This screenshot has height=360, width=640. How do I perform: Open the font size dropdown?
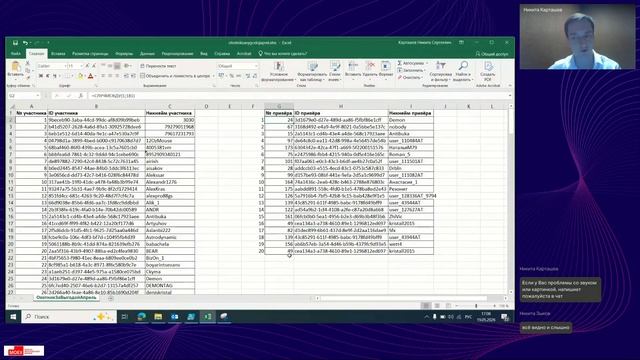(x=81, y=66)
